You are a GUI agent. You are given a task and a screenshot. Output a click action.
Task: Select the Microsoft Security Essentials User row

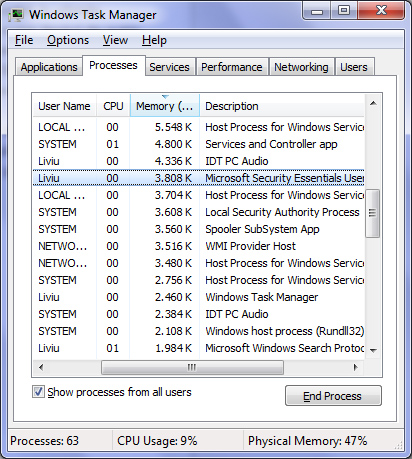[x=199, y=178]
